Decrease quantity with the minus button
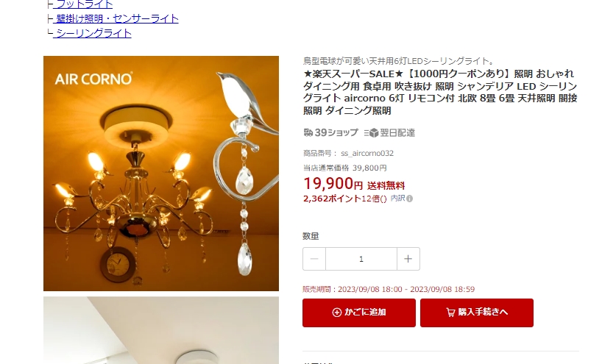Viewport: 602px width, 364px height. pyautogui.click(x=314, y=259)
